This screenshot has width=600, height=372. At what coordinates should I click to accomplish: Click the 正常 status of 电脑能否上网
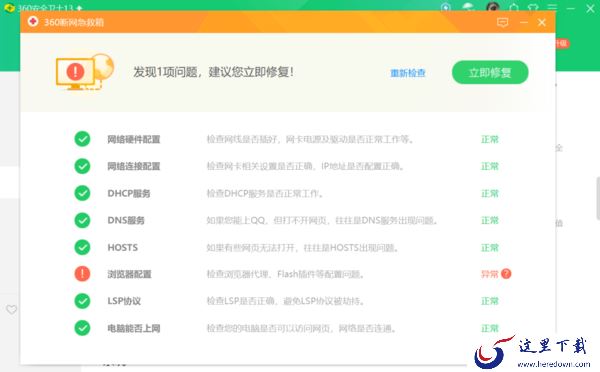tap(490, 328)
